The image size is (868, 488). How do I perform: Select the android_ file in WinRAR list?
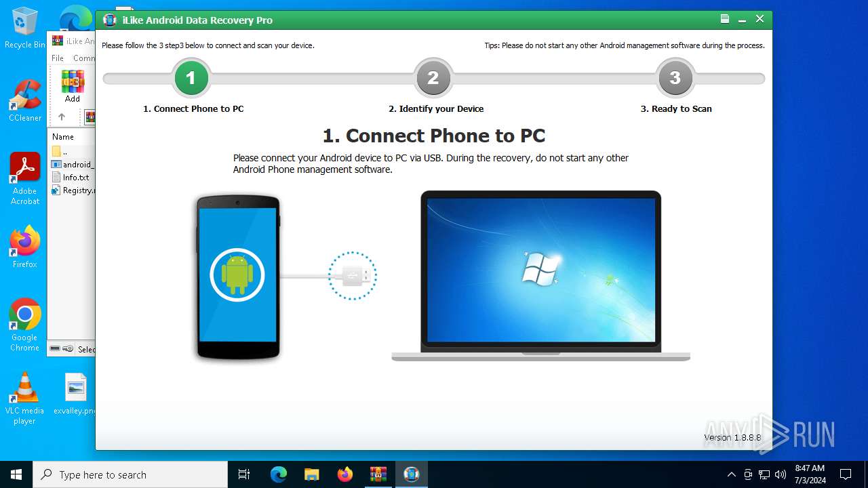[x=73, y=164]
